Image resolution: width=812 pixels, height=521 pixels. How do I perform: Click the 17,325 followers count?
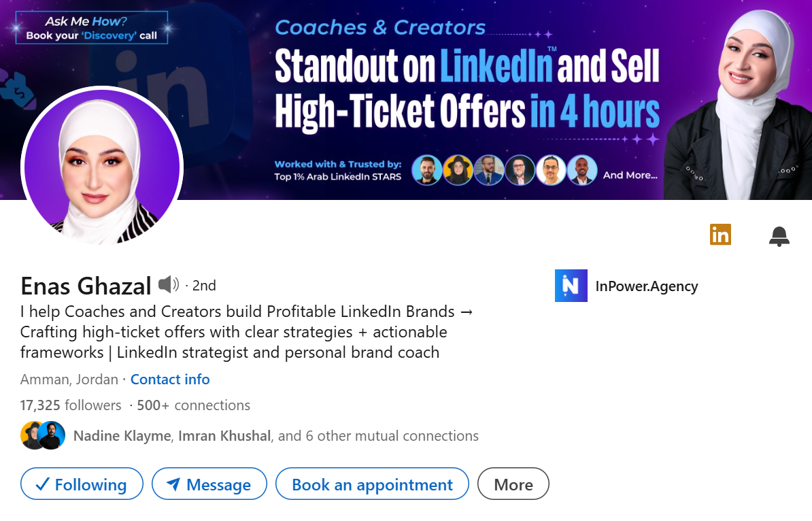click(x=71, y=405)
